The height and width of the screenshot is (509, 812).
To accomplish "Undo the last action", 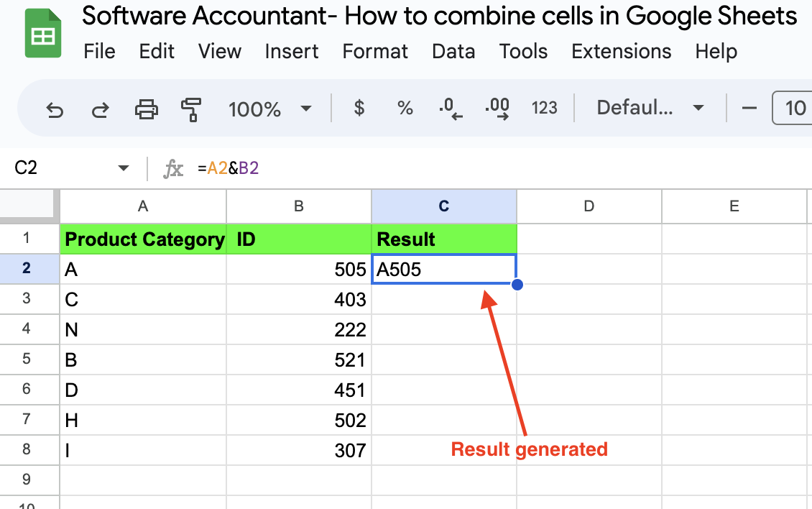I will pos(55,109).
